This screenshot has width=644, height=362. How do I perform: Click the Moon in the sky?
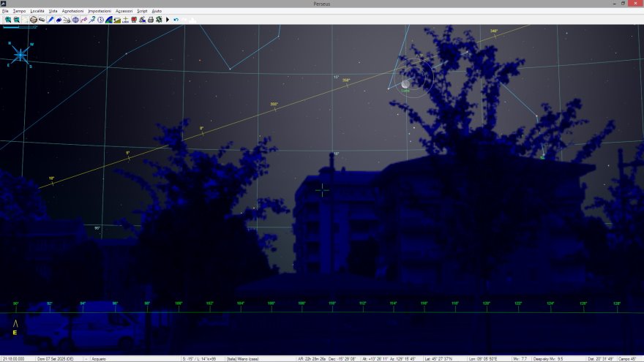click(405, 84)
